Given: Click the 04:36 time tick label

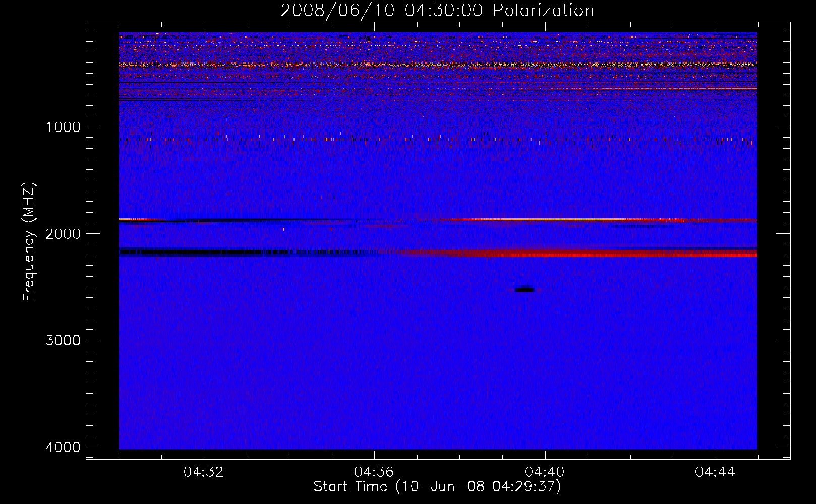Looking at the screenshot, I should pos(374,472).
